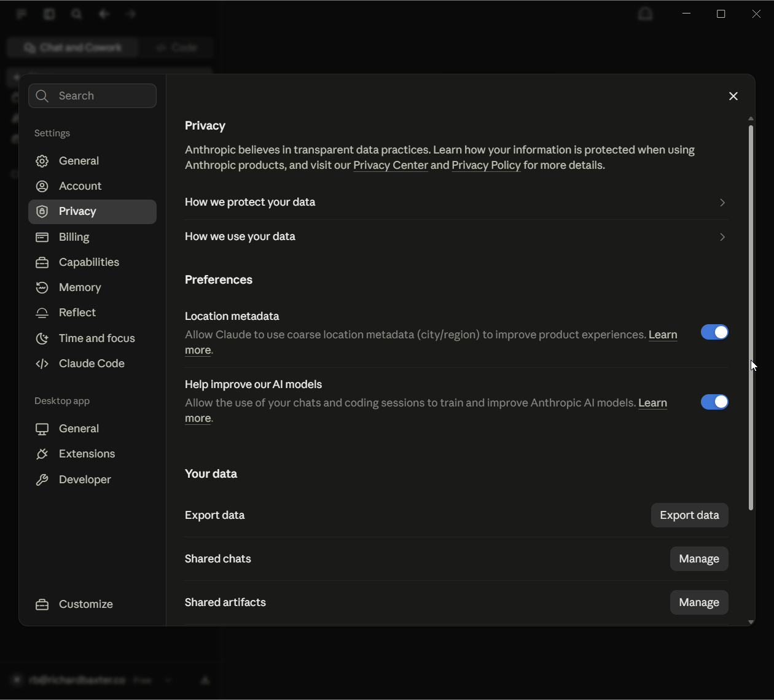Click Manage next to Shared artifacts
Image resolution: width=774 pixels, height=700 pixels.
(x=699, y=602)
